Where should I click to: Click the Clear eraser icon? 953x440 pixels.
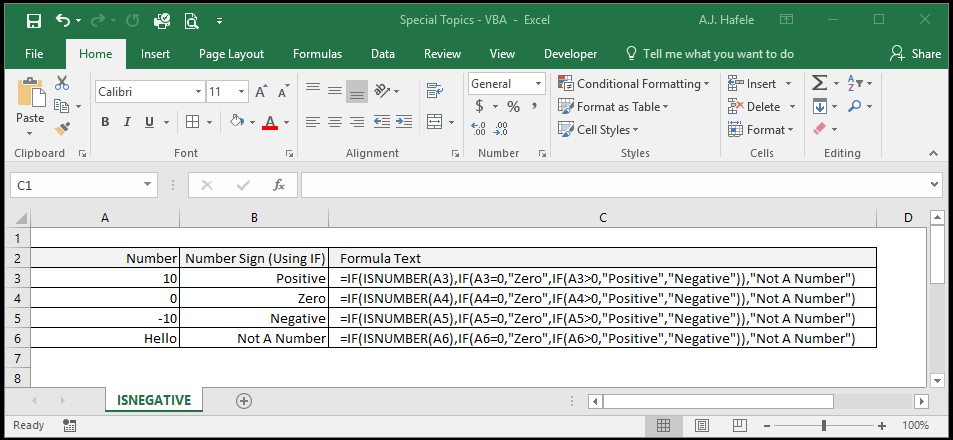819,129
